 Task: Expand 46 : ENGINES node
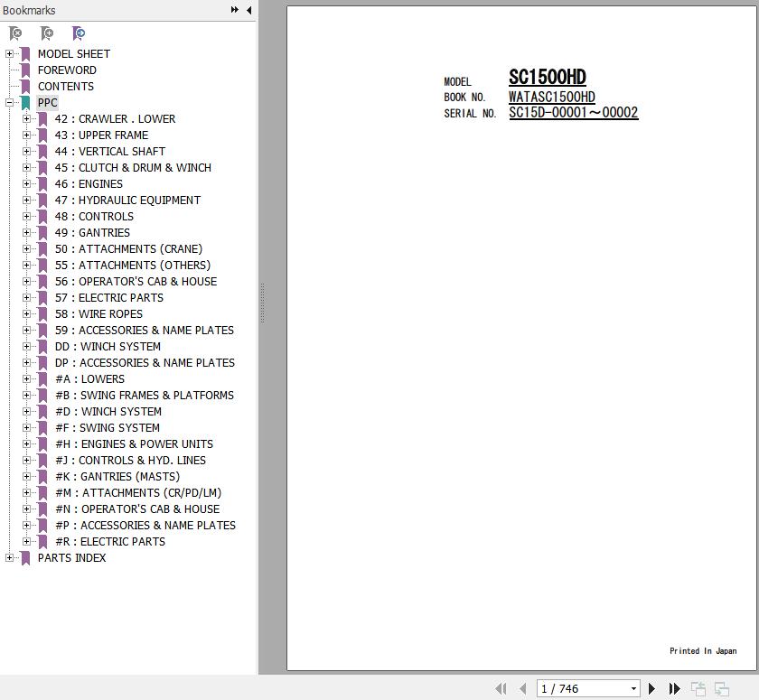26,184
